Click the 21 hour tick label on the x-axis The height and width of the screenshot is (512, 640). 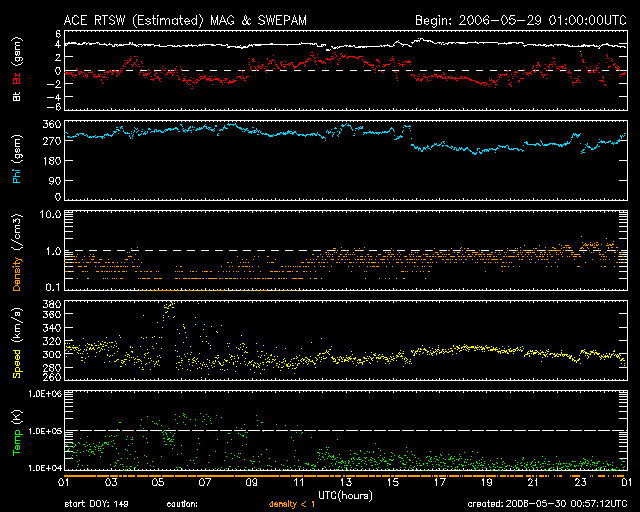point(533,483)
